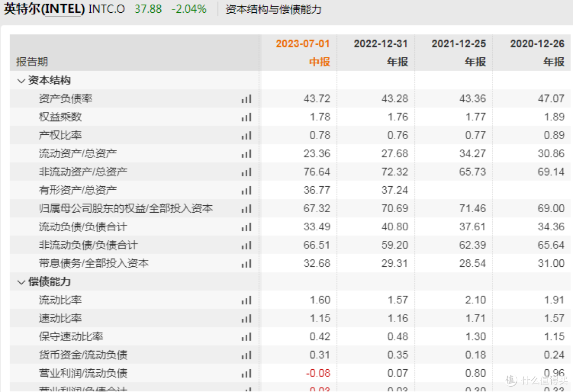The width and height of the screenshot is (573, 392).
Task: Select the 非流动负债/负债合计 row label
Action: [89, 245]
